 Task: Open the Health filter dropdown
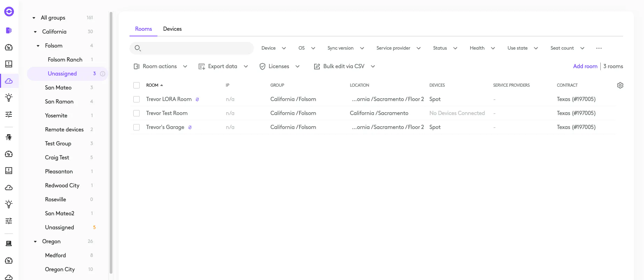coord(482,48)
